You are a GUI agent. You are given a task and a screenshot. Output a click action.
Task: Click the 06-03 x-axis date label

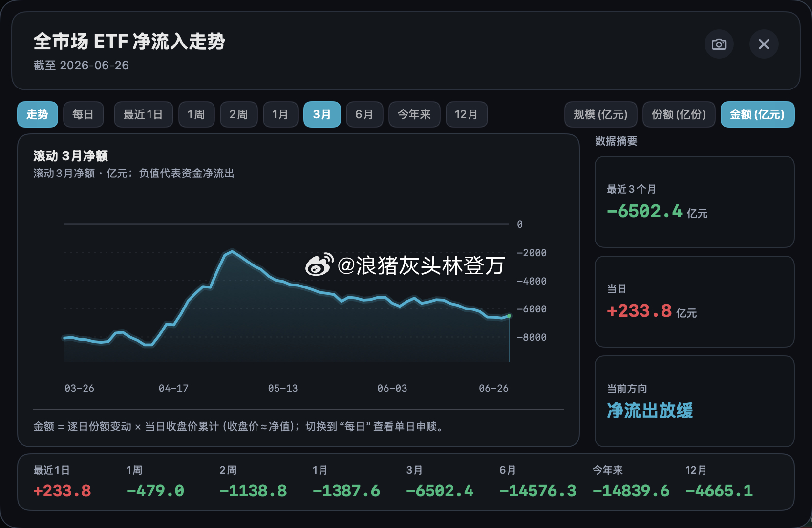pyautogui.click(x=392, y=388)
